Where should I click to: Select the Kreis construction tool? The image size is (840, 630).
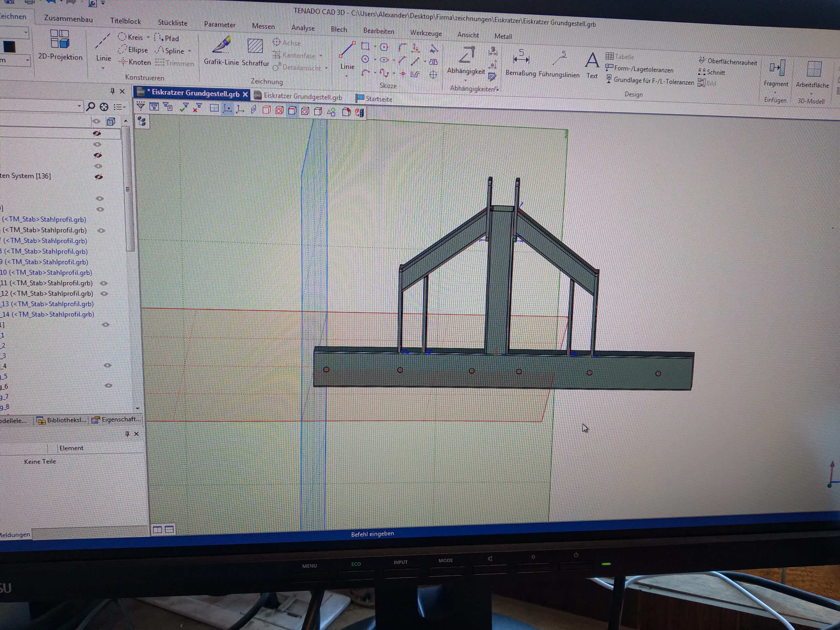[131, 37]
